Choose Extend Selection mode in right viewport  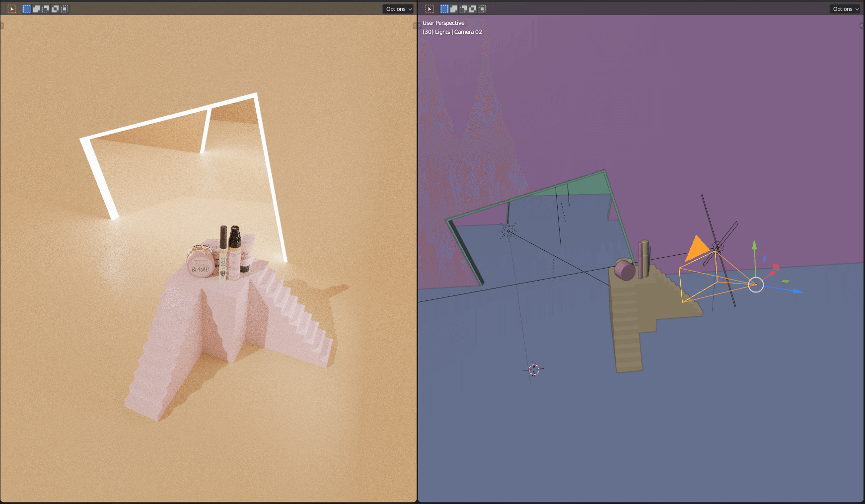[454, 9]
